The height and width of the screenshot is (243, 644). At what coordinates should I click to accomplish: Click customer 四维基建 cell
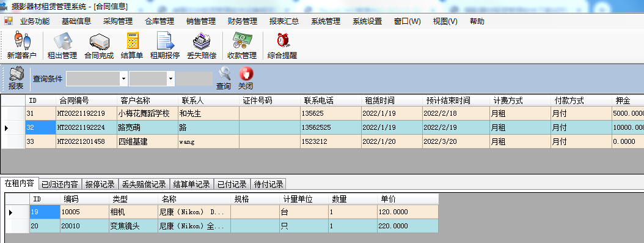point(147,141)
